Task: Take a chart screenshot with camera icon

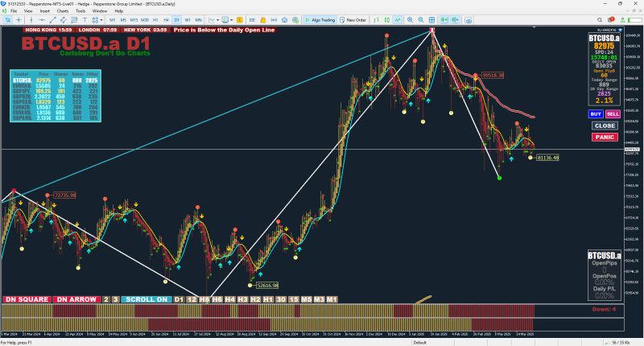Action: click(x=468, y=19)
